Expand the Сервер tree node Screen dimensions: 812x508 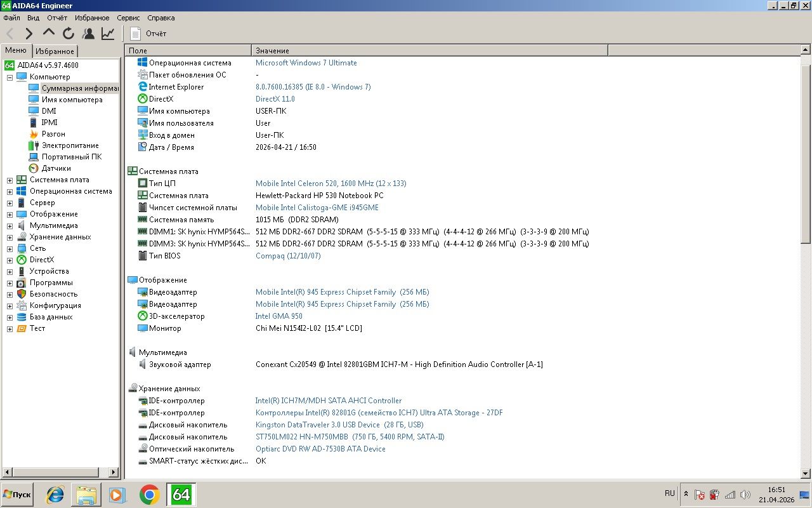point(10,203)
